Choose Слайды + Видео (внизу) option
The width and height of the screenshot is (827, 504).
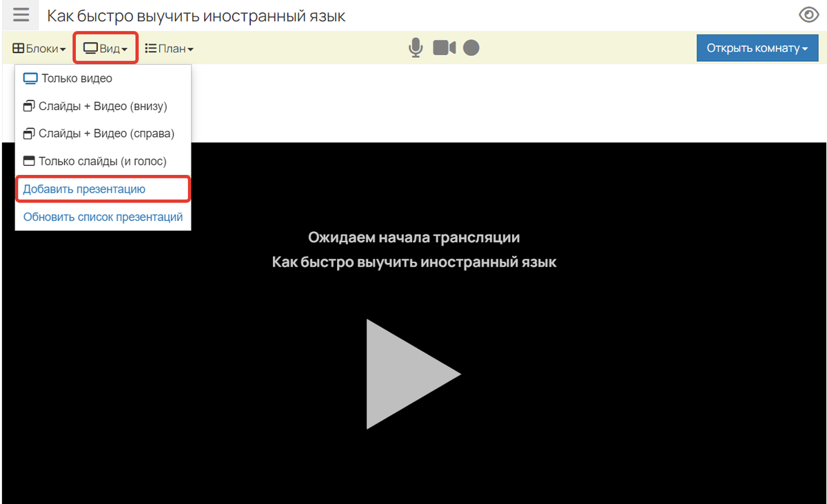(103, 106)
